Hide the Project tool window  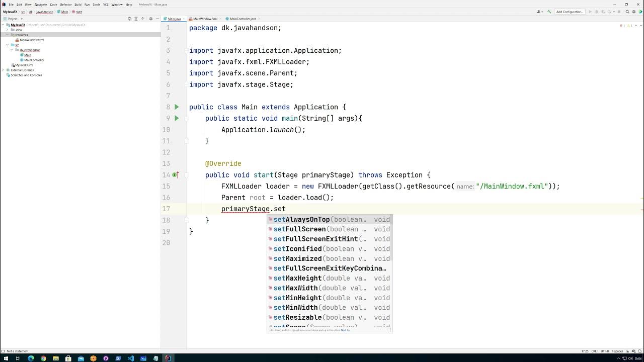(157, 19)
